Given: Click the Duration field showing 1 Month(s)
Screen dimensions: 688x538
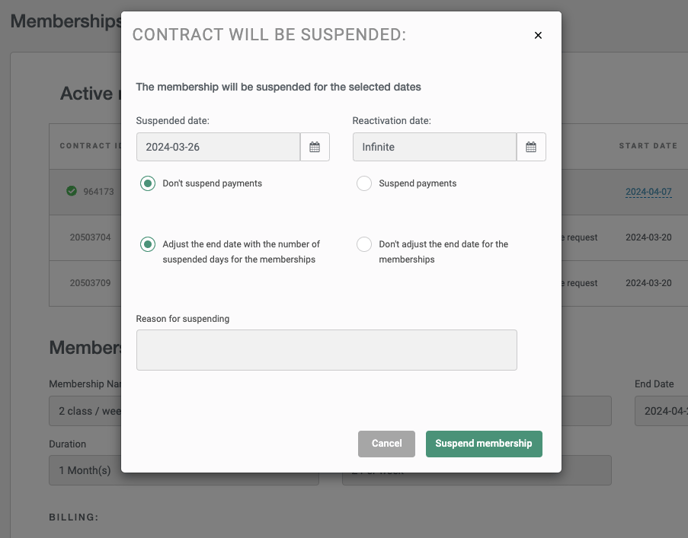Looking at the screenshot, I should 85,470.
